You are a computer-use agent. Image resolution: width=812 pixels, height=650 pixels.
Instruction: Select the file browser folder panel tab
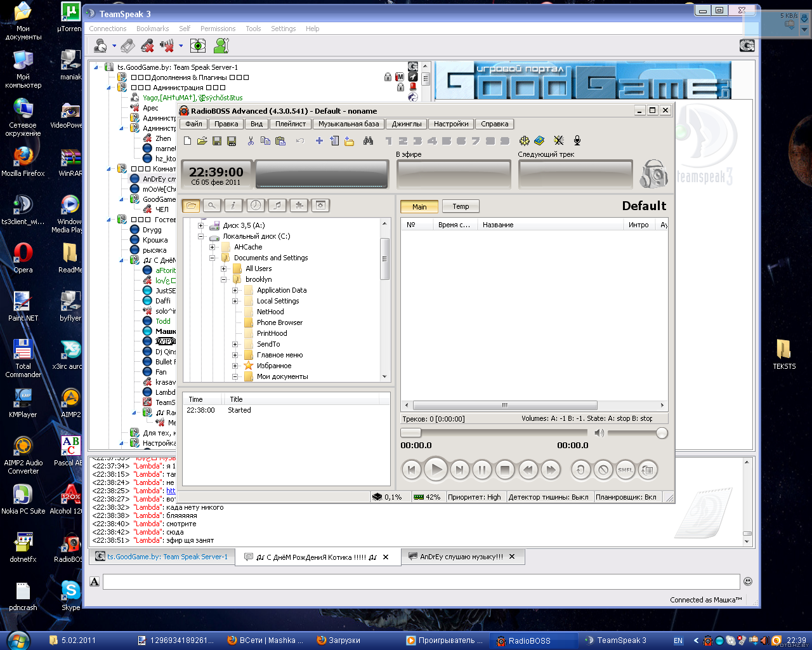191,205
